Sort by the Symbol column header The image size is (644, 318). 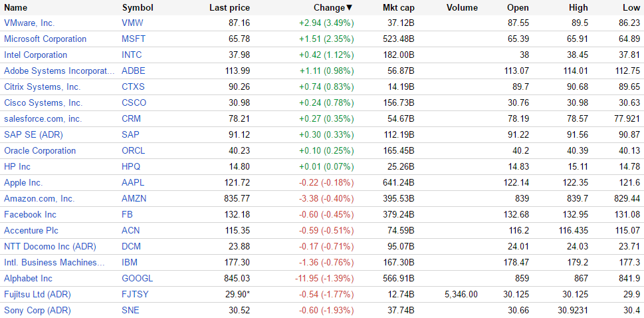138,7
